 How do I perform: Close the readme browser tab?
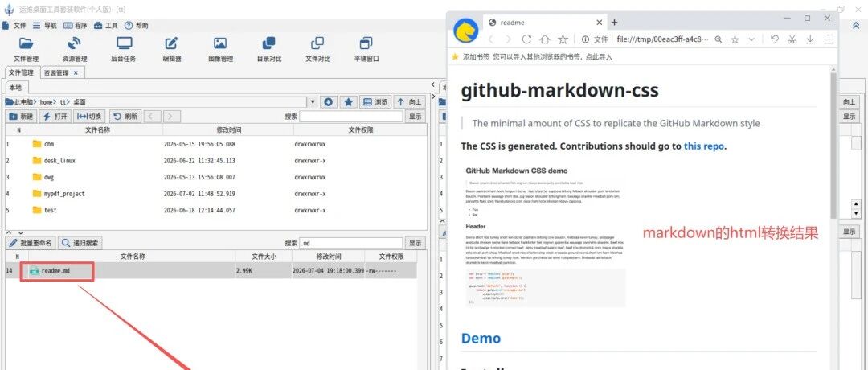pos(599,23)
